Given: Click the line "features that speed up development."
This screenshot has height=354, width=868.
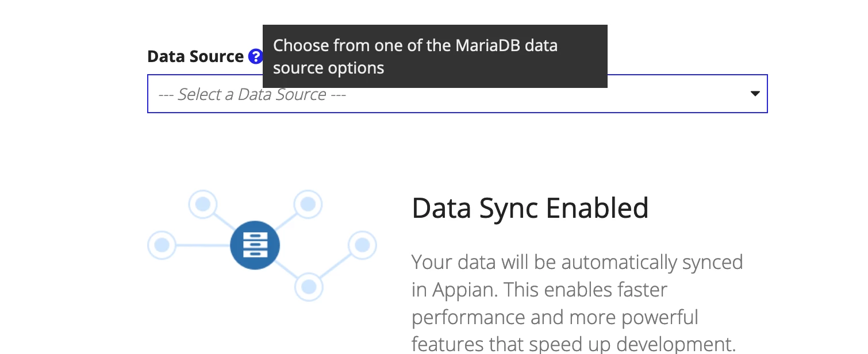Looking at the screenshot, I should [x=574, y=344].
